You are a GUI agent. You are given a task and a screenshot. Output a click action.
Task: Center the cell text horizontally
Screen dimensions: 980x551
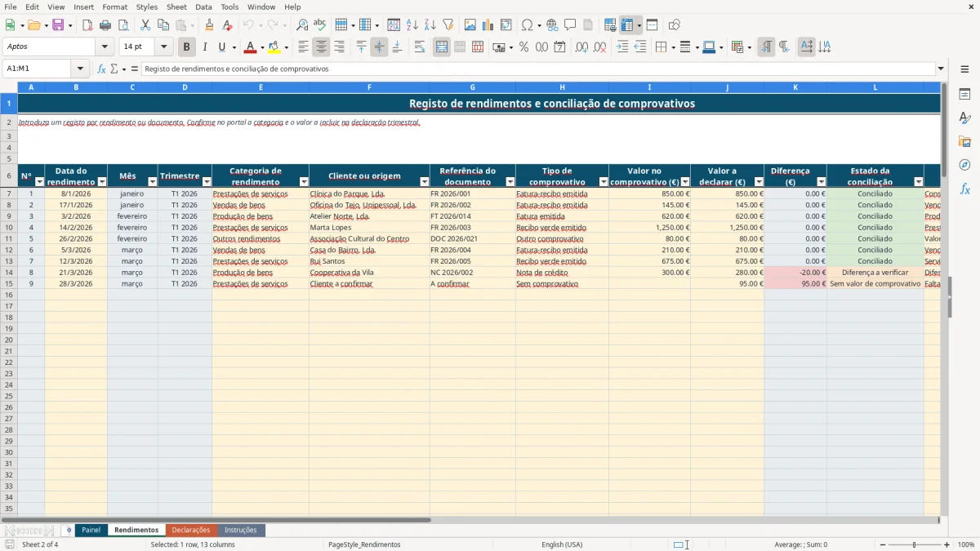322,47
